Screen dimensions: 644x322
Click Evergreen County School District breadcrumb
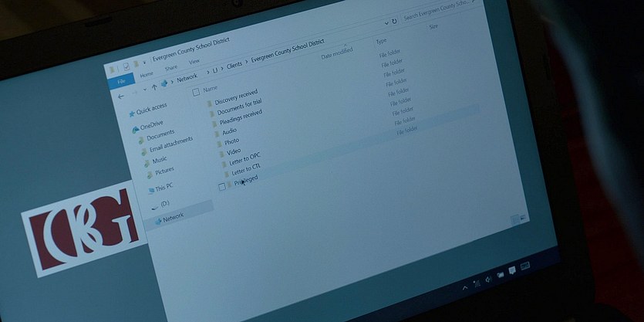tap(288, 51)
